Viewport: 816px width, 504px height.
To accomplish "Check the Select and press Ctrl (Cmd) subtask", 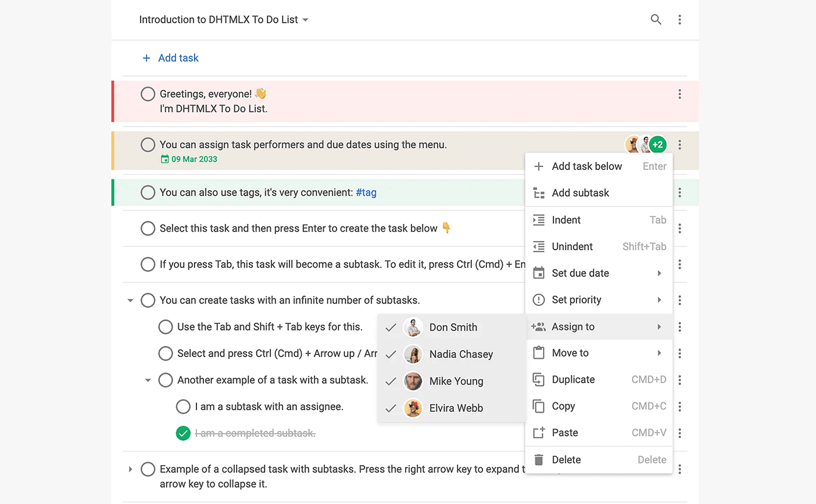I will pos(166,354).
